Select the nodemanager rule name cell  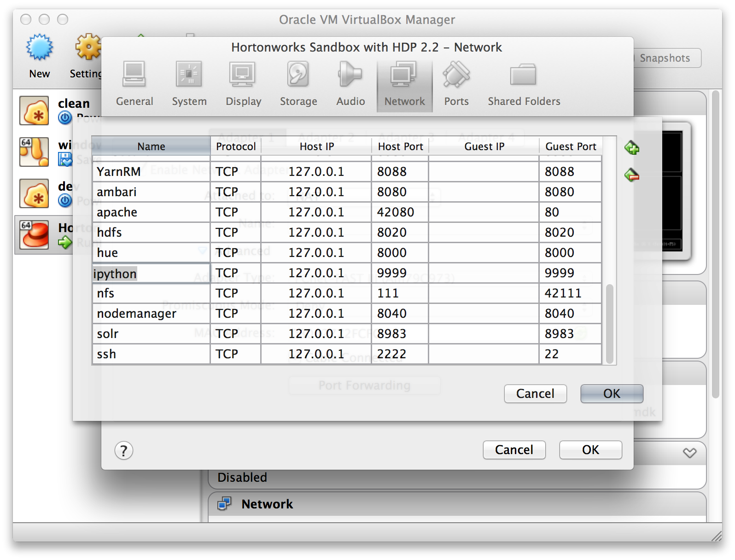coord(151,313)
